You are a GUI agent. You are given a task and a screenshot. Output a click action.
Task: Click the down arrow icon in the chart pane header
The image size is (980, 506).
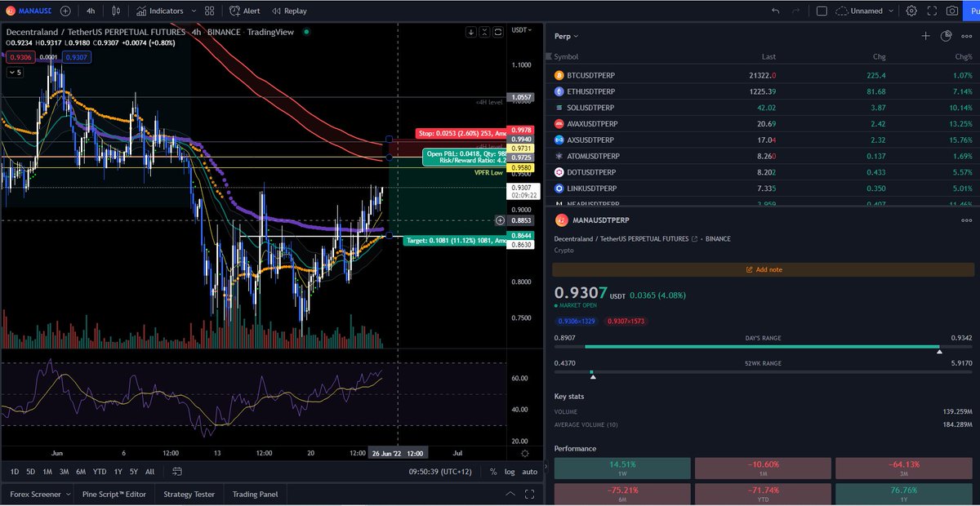pyautogui.click(x=471, y=32)
